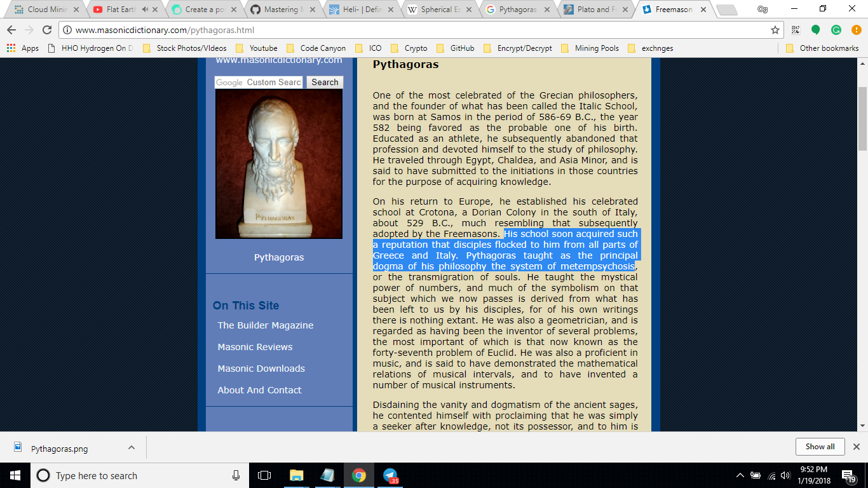Launch File Explorer from the taskbar

[x=296, y=475]
